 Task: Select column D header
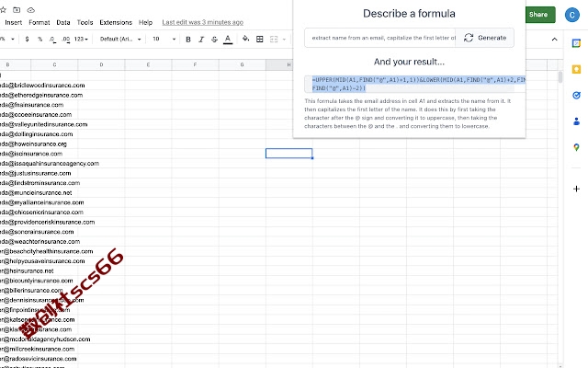(x=101, y=64)
